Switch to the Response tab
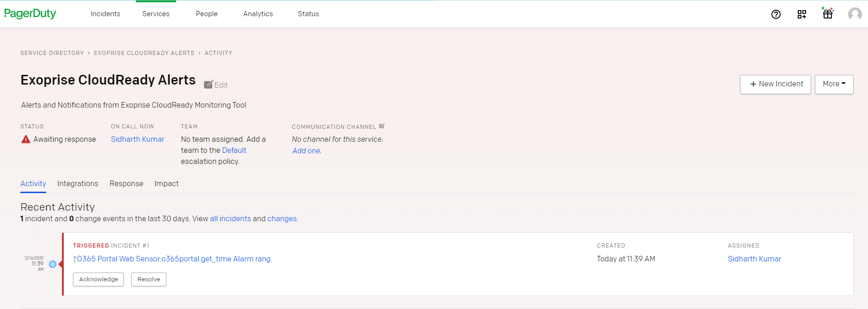The height and width of the screenshot is (309, 868). tap(126, 183)
